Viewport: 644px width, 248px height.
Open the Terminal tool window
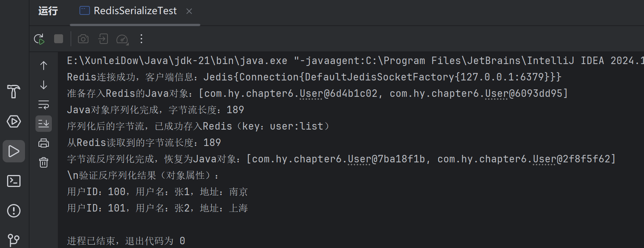click(x=14, y=181)
